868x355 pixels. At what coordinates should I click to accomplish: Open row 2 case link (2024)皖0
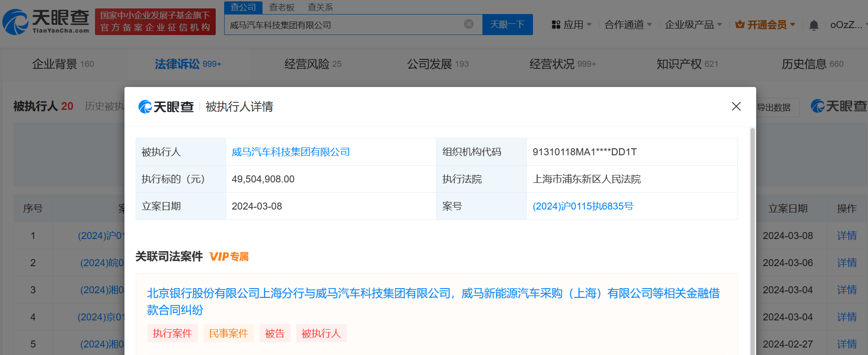[x=102, y=263]
